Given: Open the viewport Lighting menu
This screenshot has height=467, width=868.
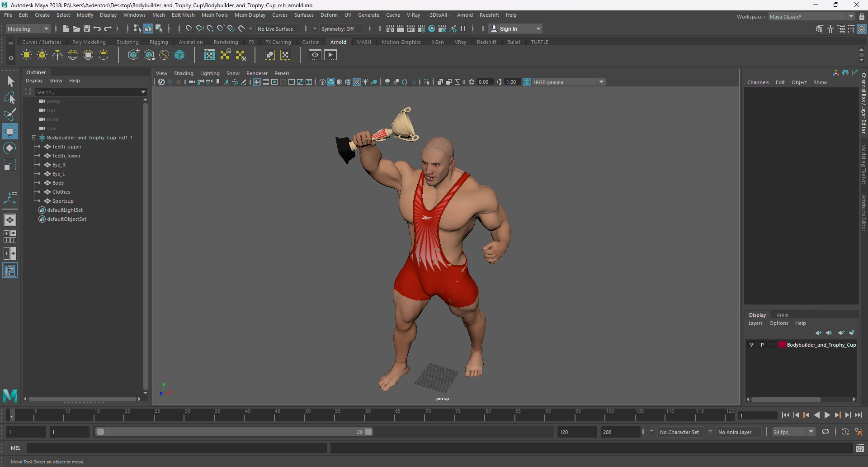Looking at the screenshot, I should (x=210, y=73).
